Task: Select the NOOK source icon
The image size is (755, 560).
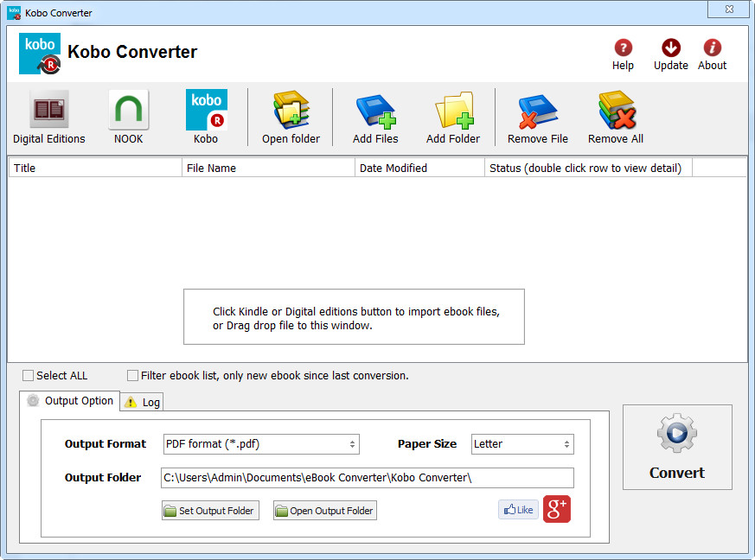Action: pos(128,117)
